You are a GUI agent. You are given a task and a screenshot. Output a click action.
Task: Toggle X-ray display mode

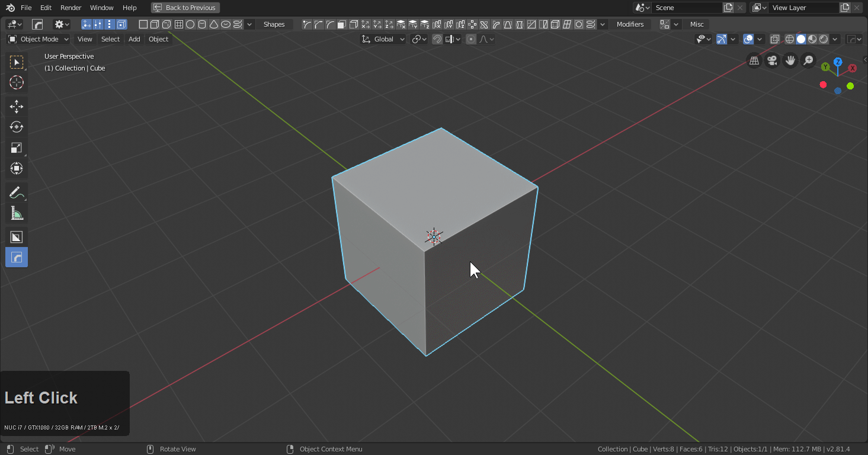point(775,39)
